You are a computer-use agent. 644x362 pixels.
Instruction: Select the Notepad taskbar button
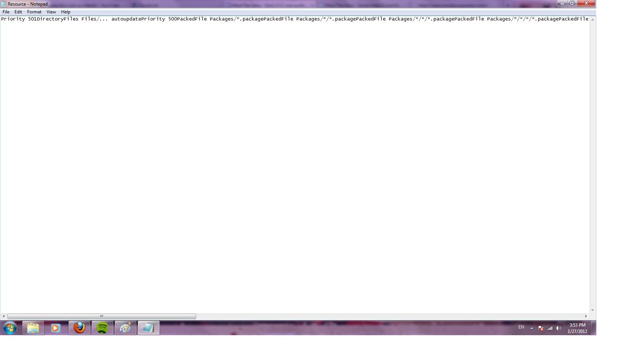tap(149, 328)
